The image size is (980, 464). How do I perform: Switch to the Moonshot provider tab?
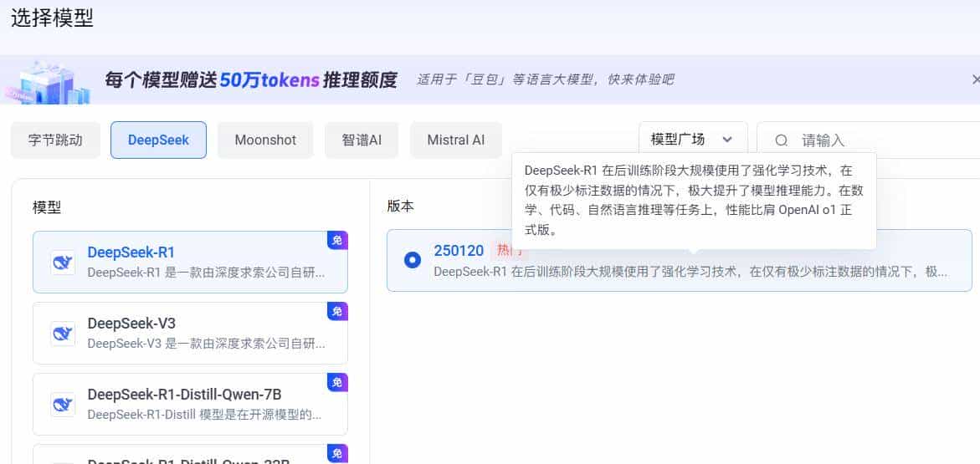click(x=265, y=140)
